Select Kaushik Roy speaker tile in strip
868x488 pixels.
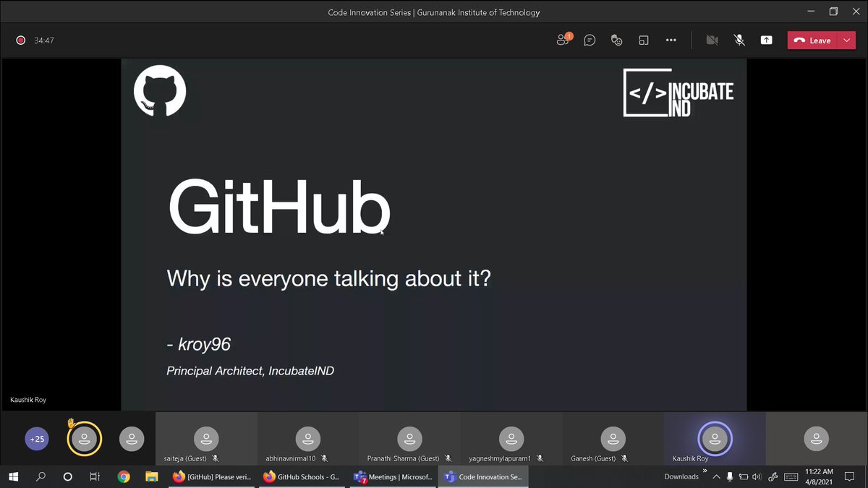click(715, 439)
